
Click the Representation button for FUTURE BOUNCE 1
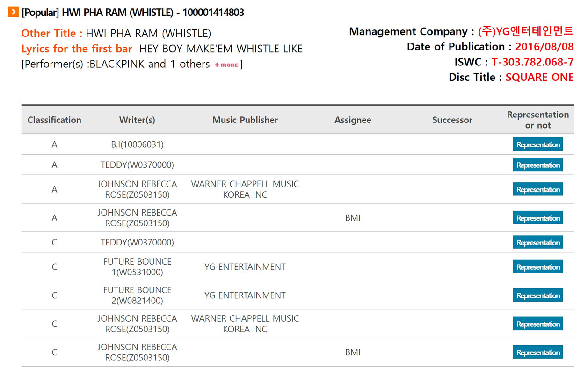[537, 267]
